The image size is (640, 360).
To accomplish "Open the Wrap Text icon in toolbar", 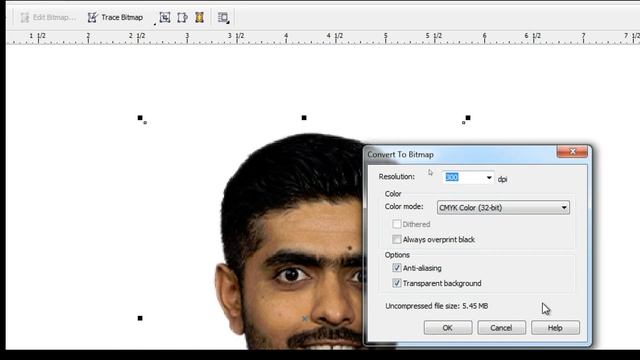I will [223, 17].
